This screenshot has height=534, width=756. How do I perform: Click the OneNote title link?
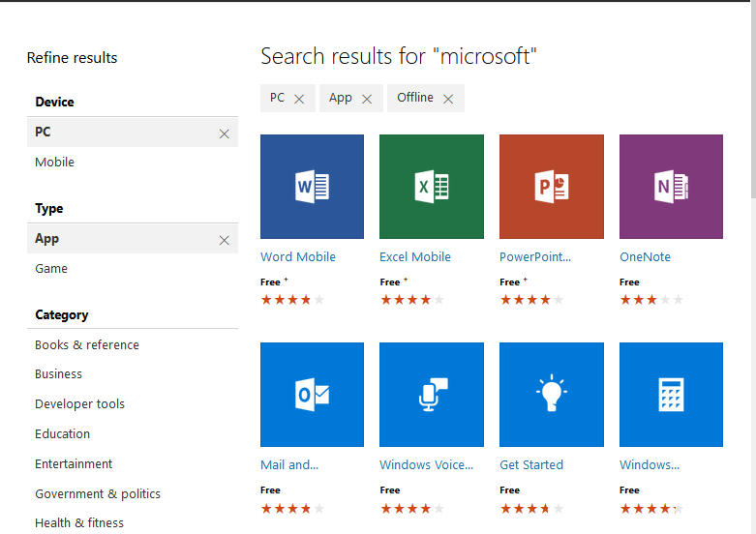[x=645, y=257]
